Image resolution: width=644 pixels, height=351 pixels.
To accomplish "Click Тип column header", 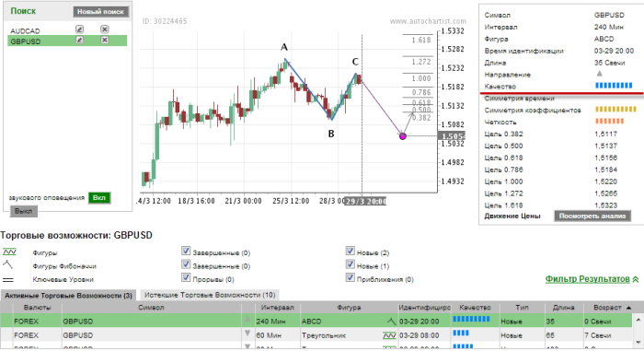I will pos(522,308).
